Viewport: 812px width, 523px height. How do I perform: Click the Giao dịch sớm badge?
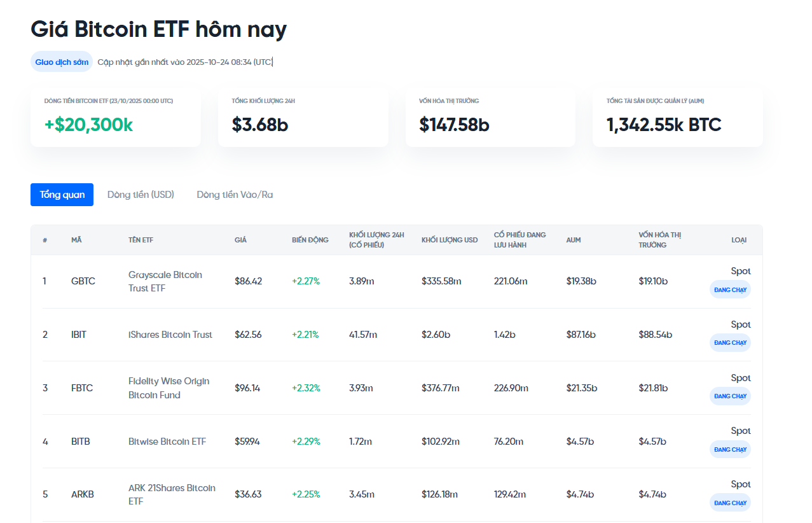(61, 61)
